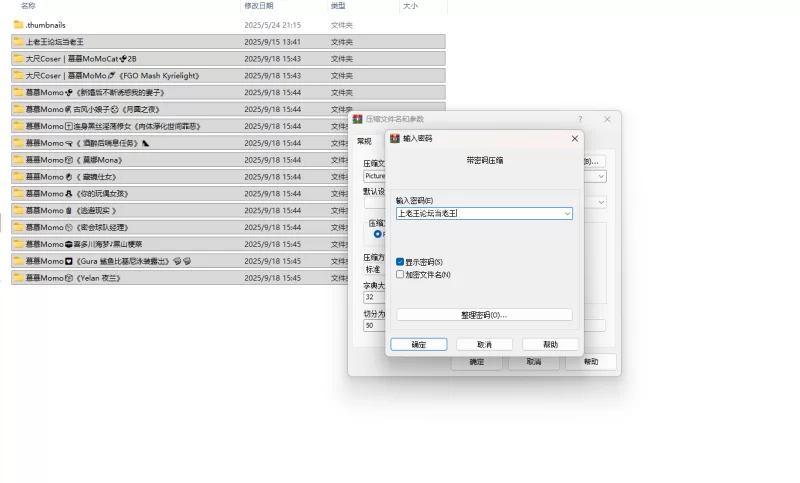The width and height of the screenshot is (800, 483).
Task: Click folder icon of FGO Mash Kyrielight row
Action: point(18,75)
